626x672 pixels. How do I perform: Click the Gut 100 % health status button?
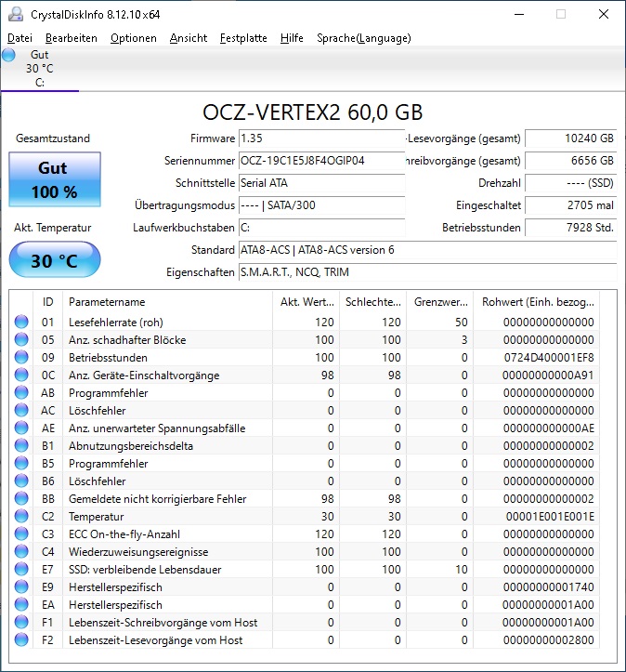click(x=55, y=179)
